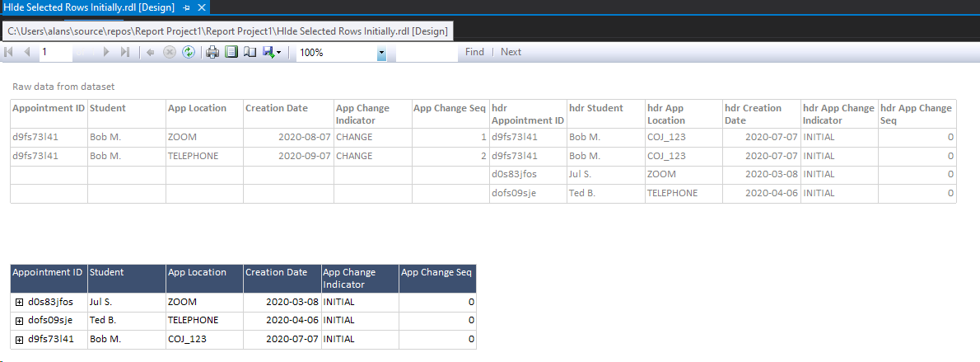The image size is (980, 362).
Task: Click the dark 'Creation Date' column header
Action: (282, 278)
